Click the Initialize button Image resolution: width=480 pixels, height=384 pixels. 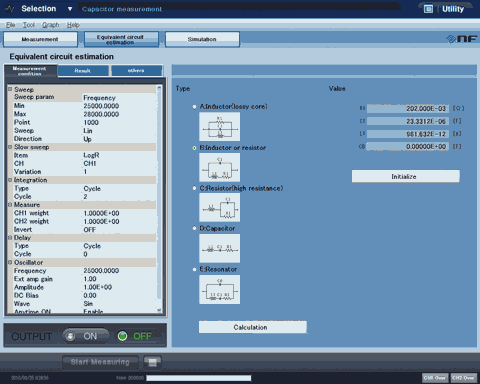point(406,176)
